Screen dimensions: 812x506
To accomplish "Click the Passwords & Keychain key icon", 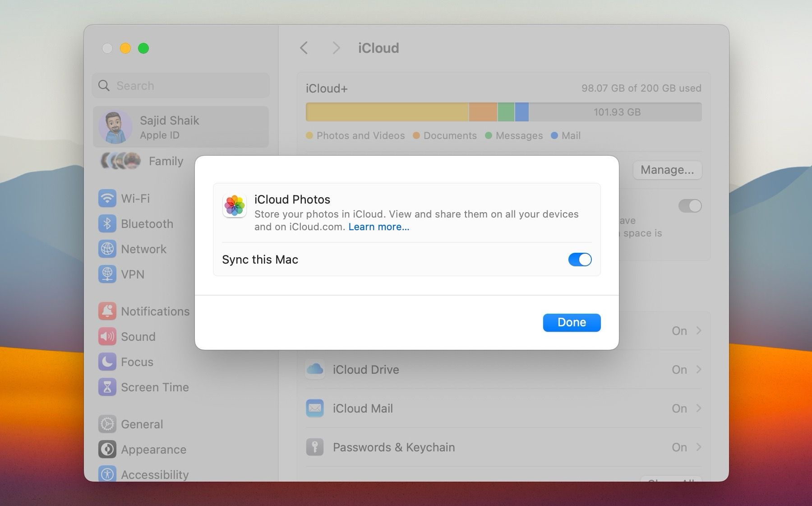I will [x=315, y=447].
